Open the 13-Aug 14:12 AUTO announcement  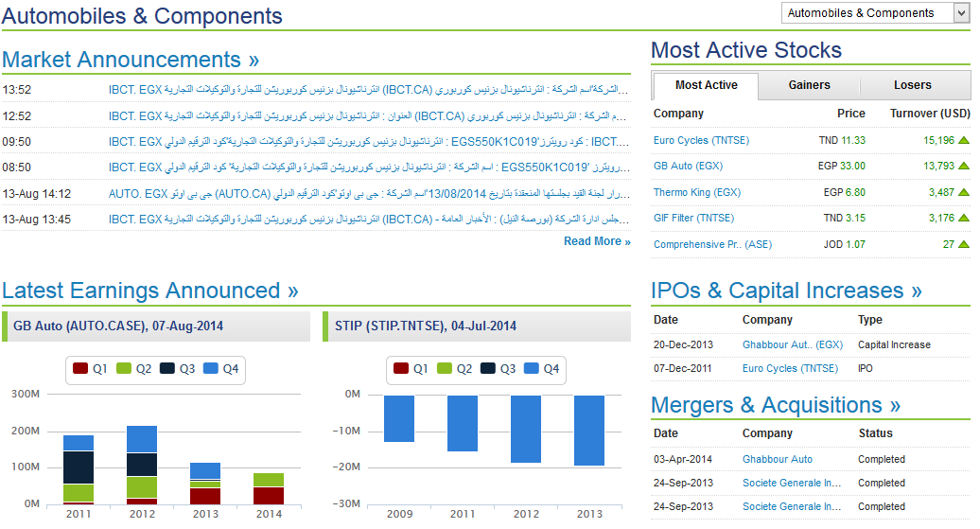[x=368, y=193]
